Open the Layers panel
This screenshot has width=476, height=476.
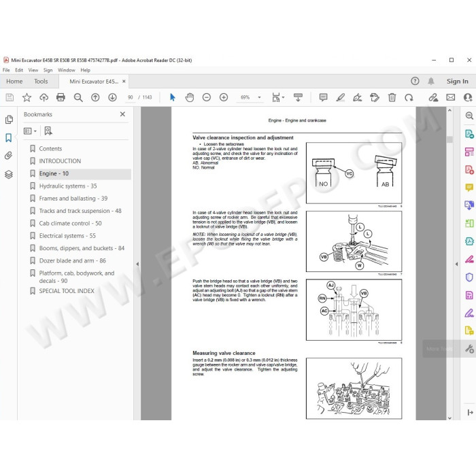click(x=9, y=175)
